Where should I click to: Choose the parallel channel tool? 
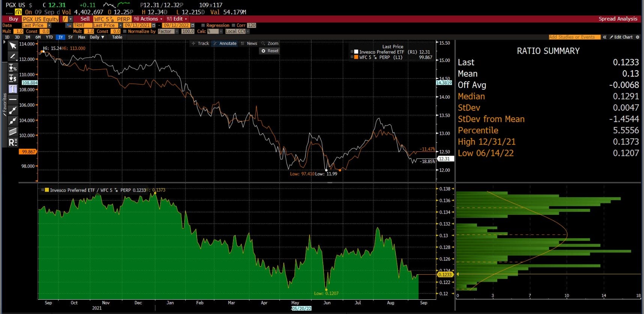click(x=13, y=131)
